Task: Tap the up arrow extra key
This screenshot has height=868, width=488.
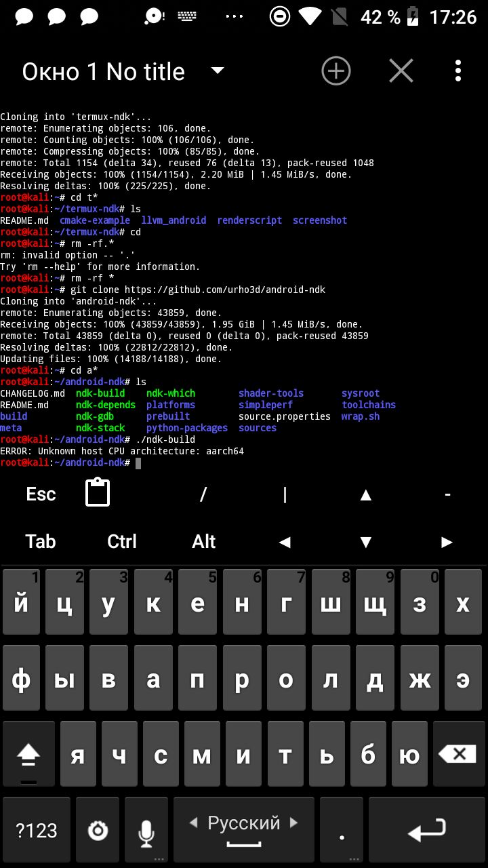Action: 366,494
